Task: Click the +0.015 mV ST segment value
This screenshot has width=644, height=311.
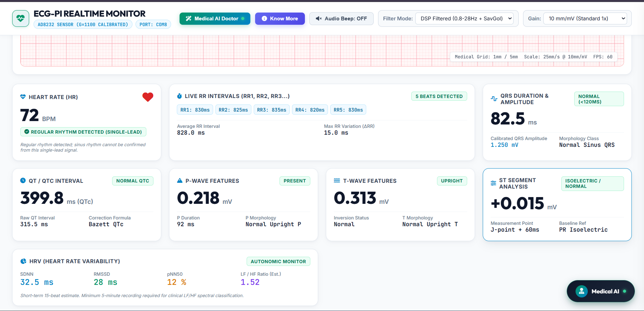Action: 524,203
